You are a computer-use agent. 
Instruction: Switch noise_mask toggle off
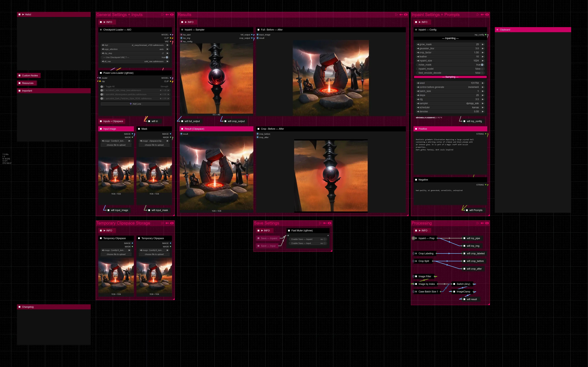pos(482,65)
